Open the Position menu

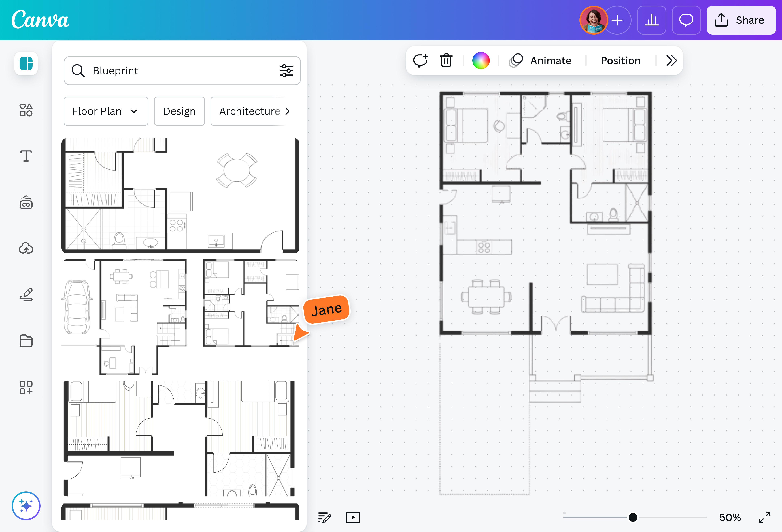pyautogui.click(x=620, y=61)
